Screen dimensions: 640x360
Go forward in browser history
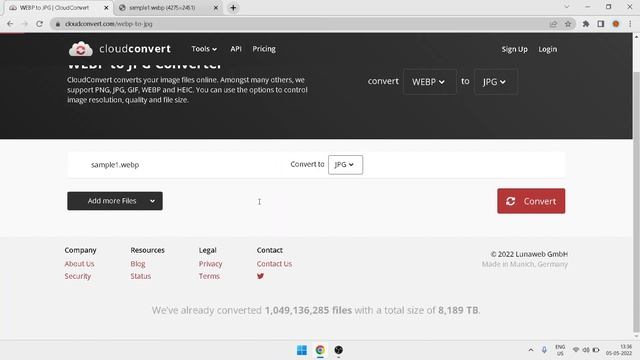click(x=24, y=24)
